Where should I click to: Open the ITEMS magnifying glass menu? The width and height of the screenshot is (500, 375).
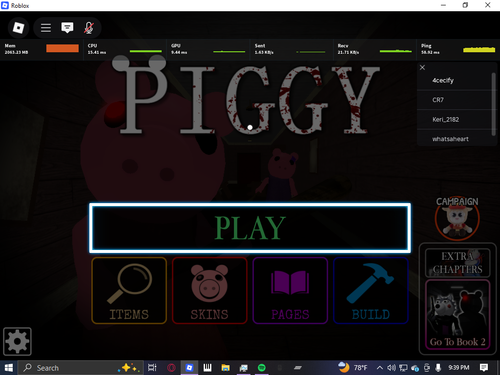(x=129, y=290)
